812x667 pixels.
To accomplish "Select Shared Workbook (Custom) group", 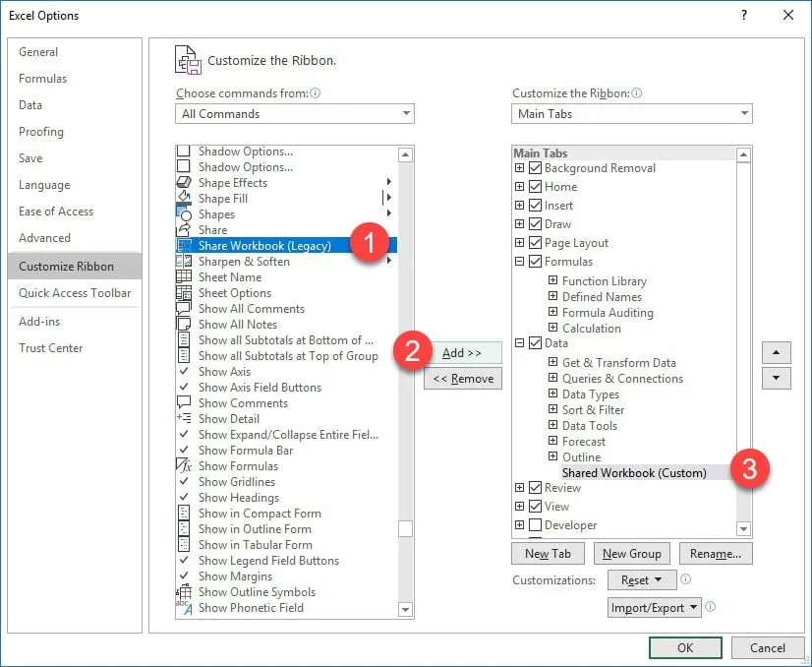I will [x=634, y=473].
